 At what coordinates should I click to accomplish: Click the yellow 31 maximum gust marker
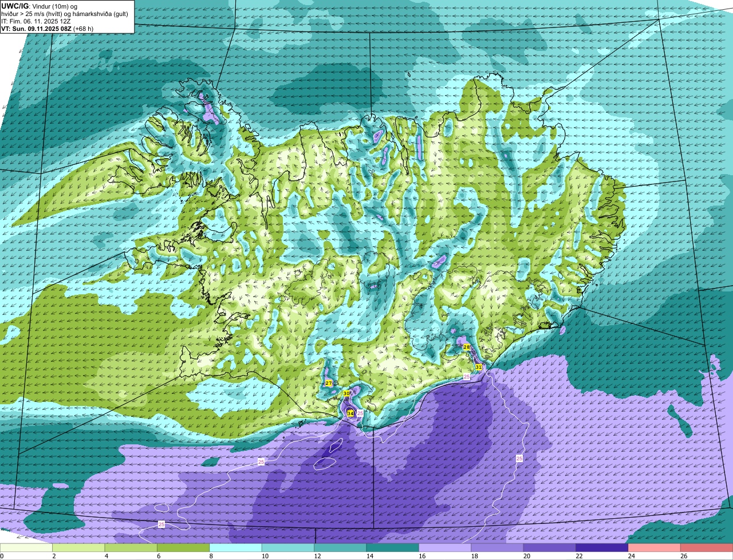[x=479, y=366]
